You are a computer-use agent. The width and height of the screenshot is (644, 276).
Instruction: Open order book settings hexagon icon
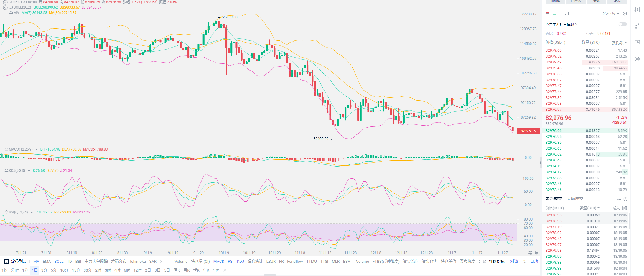pos(625,14)
